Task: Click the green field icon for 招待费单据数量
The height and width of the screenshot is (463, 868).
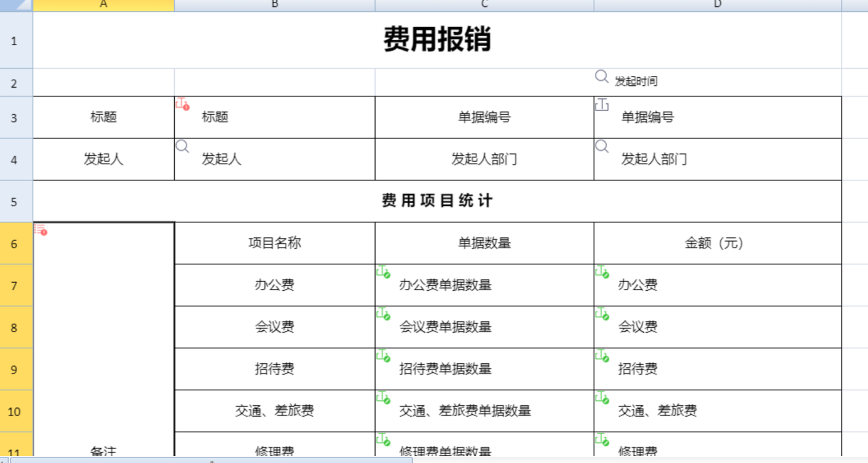Action: pos(383,356)
